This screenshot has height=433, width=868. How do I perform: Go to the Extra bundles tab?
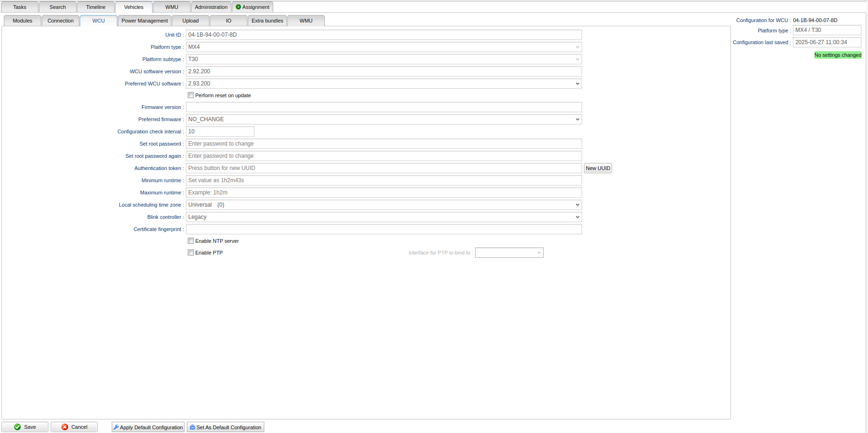tap(267, 21)
